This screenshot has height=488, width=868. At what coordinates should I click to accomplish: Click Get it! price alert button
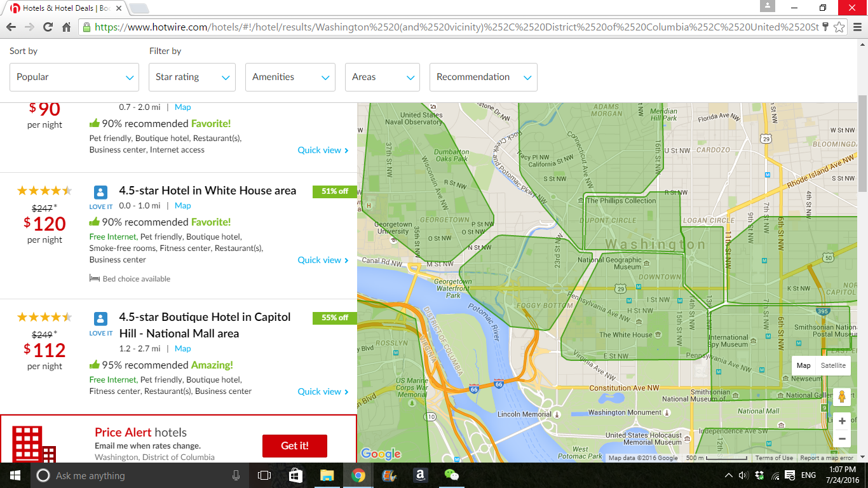pos(295,446)
